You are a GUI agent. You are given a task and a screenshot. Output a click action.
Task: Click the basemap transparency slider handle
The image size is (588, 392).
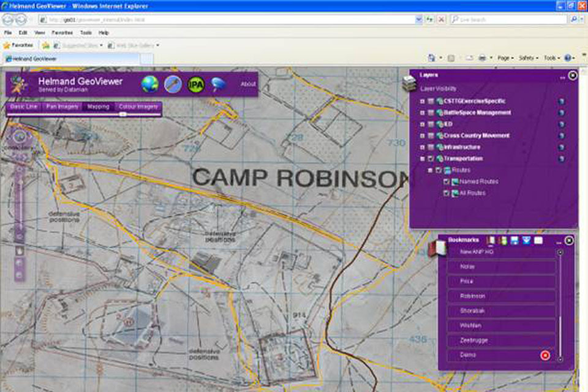click(123, 114)
